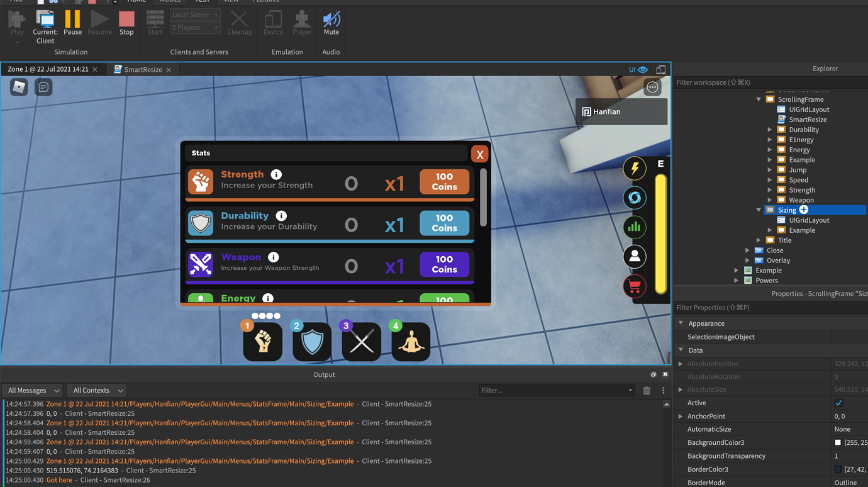The height and width of the screenshot is (487, 868).
Task: Click the Resume button in Simulation
Action: tap(99, 23)
